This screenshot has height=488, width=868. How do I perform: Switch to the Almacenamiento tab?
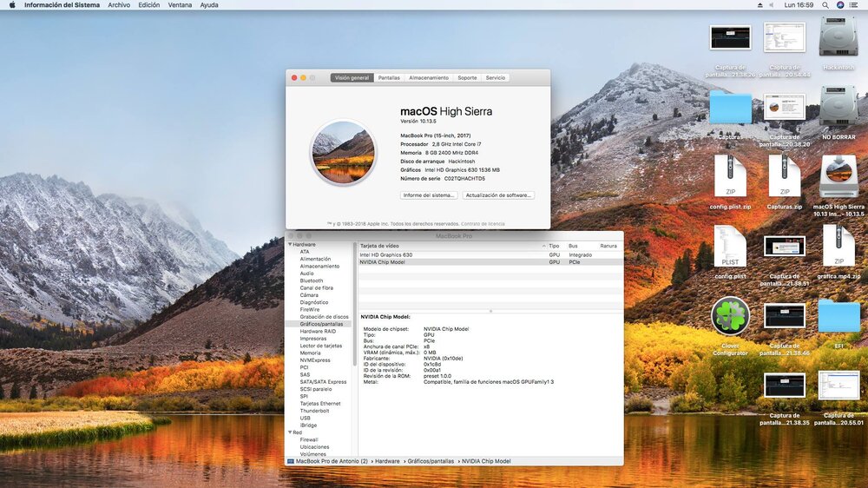429,78
